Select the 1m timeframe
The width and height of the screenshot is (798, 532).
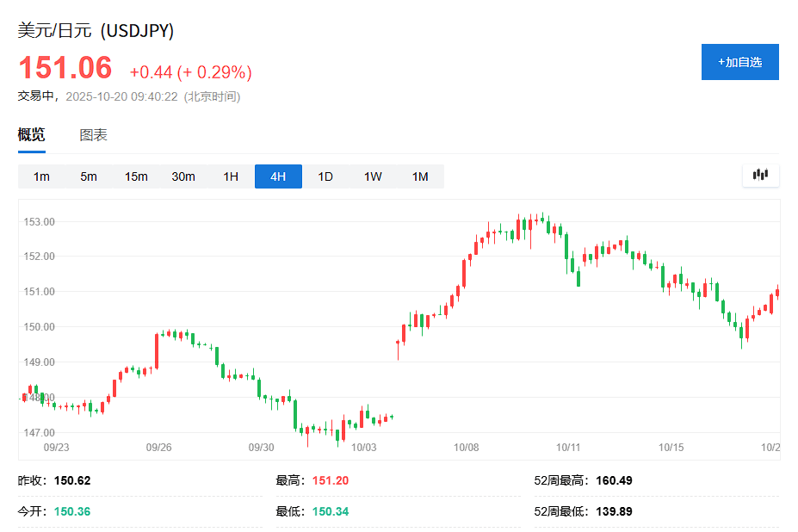pyautogui.click(x=41, y=176)
